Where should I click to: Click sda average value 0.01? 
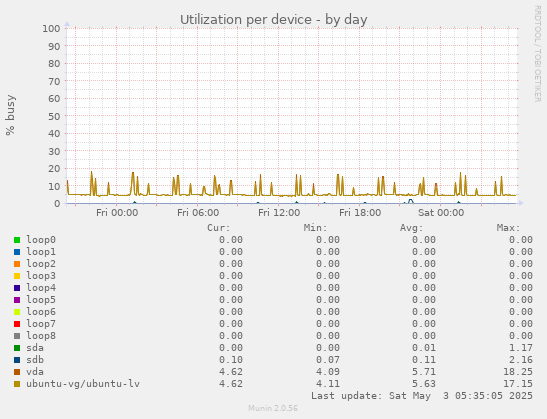424,348
